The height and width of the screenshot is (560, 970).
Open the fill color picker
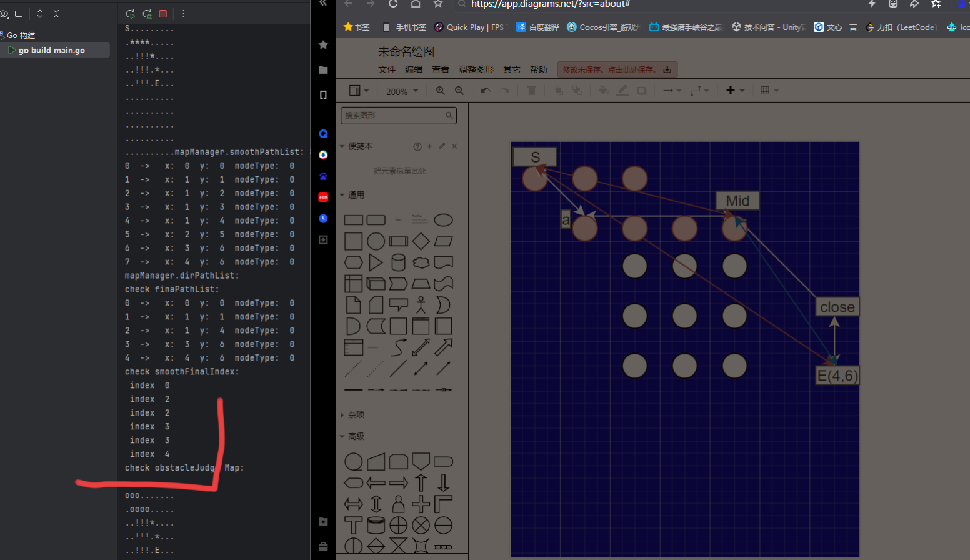pyautogui.click(x=604, y=91)
